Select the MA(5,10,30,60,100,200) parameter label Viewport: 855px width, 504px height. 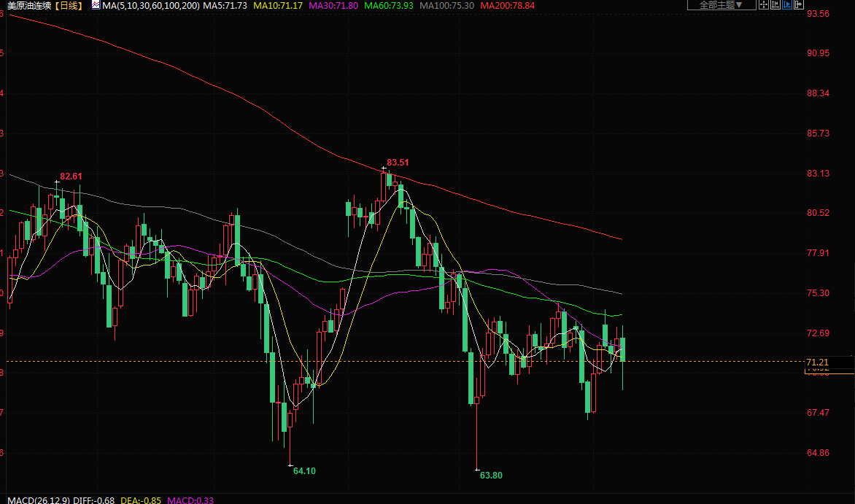click(151, 5)
